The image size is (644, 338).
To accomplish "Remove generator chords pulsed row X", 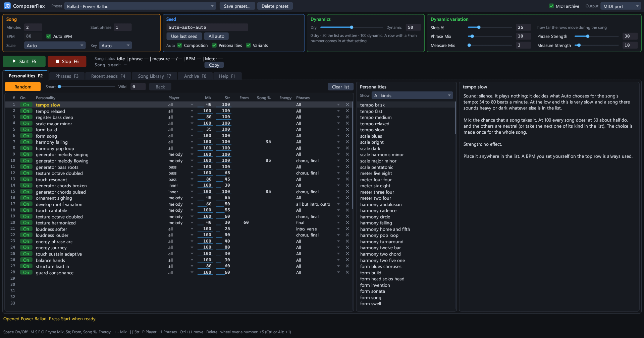I will pyautogui.click(x=347, y=192).
